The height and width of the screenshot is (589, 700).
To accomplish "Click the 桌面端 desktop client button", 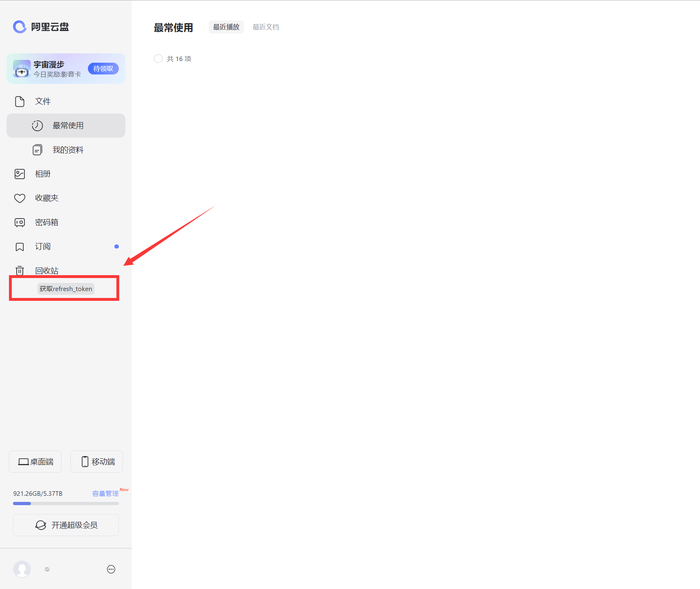I will [35, 462].
